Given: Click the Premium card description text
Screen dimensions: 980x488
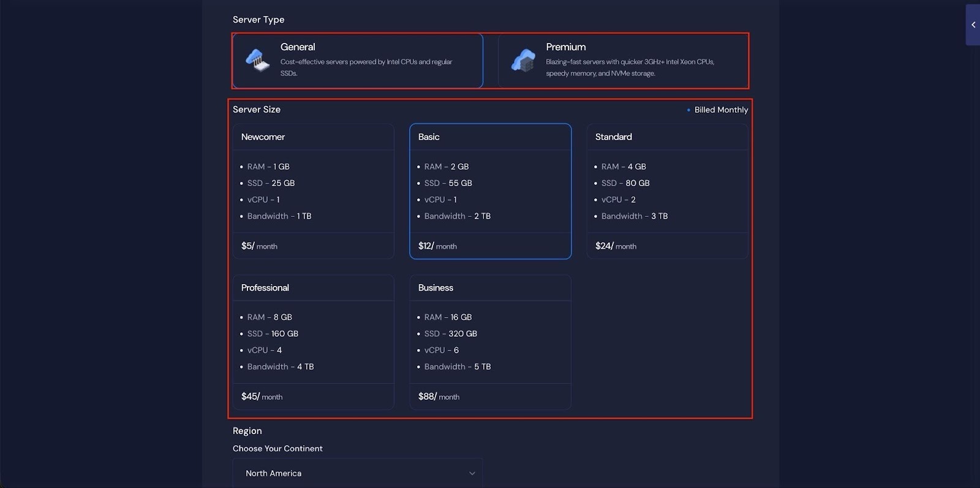Looking at the screenshot, I should click(630, 67).
